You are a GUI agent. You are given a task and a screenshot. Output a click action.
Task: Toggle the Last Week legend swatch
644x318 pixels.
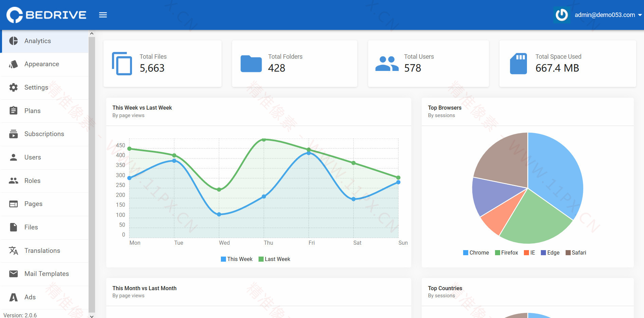click(x=261, y=259)
